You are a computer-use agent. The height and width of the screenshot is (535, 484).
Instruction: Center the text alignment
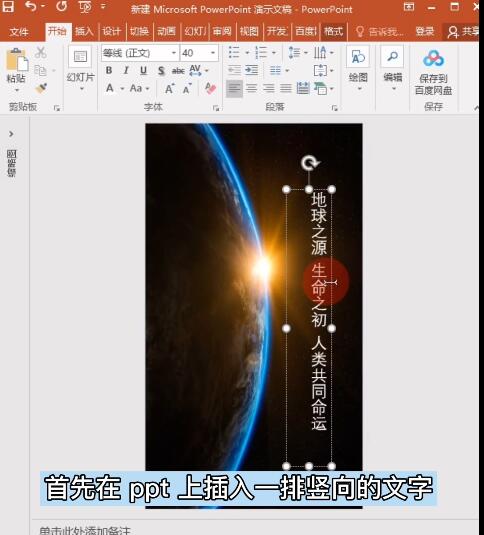pyautogui.click(x=252, y=89)
